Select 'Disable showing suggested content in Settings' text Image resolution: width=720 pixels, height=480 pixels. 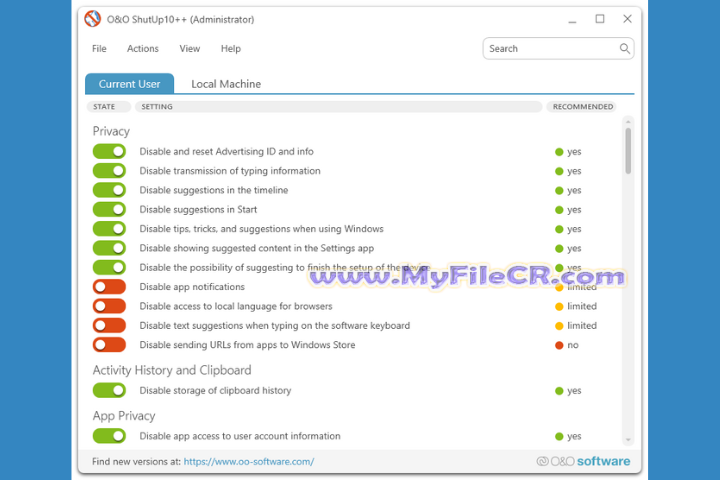click(x=257, y=248)
